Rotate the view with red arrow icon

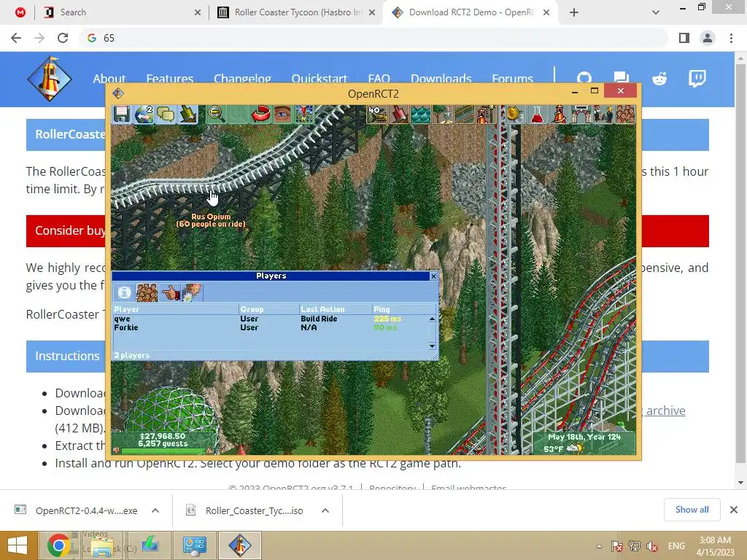260,114
